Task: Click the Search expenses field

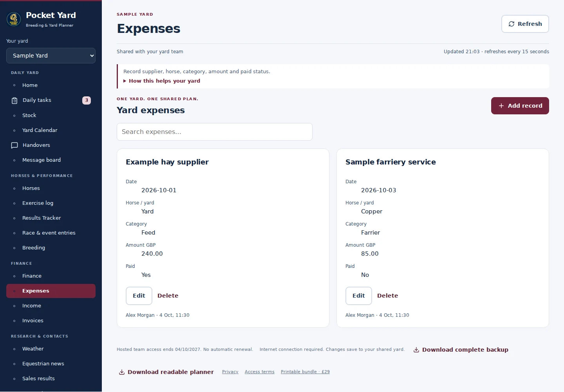Action: coord(214,132)
